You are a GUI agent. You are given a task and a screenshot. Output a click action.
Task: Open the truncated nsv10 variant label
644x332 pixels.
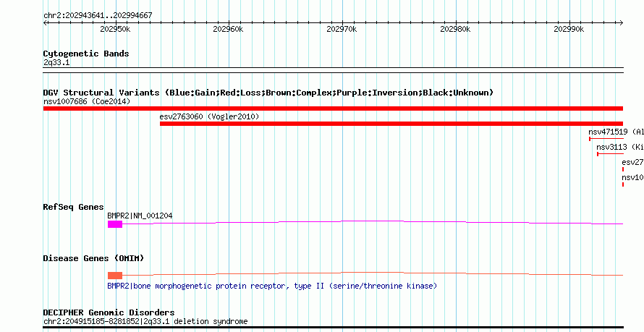632,177
